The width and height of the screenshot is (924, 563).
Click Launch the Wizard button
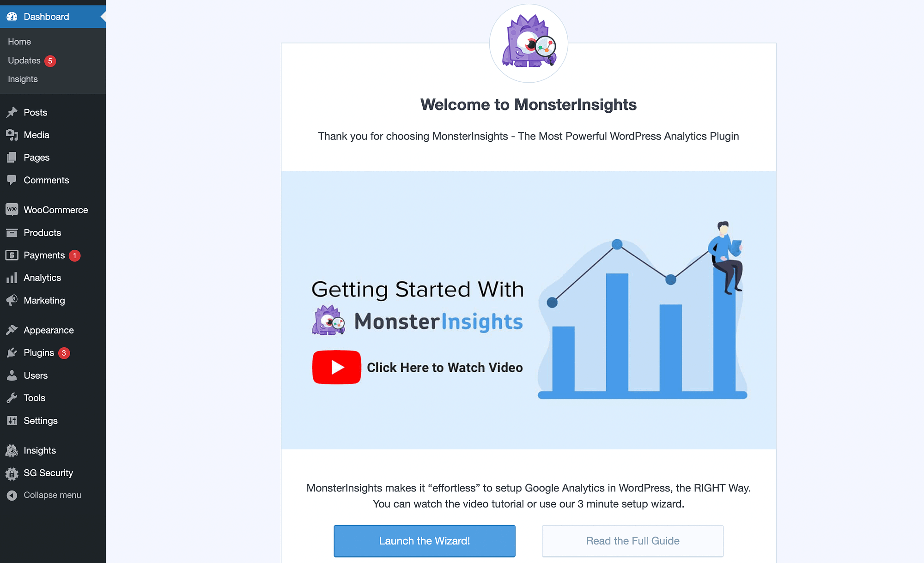pyautogui.click(x=425, y=540)
